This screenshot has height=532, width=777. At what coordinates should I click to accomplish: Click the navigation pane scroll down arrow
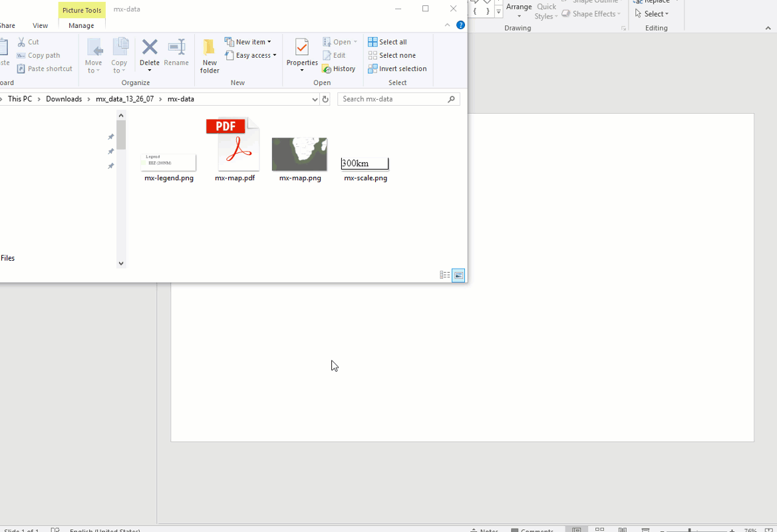[121, 263]
